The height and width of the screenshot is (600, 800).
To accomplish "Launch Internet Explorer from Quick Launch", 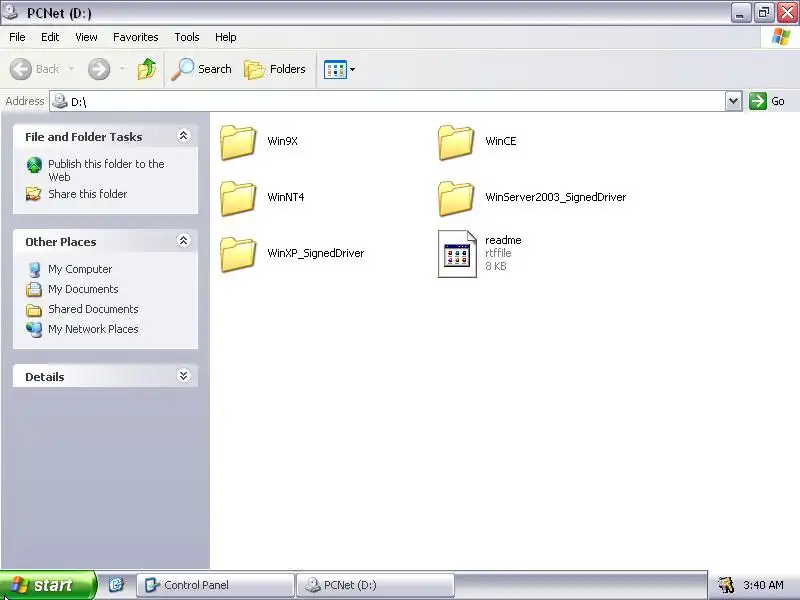I will pos(116,585).
